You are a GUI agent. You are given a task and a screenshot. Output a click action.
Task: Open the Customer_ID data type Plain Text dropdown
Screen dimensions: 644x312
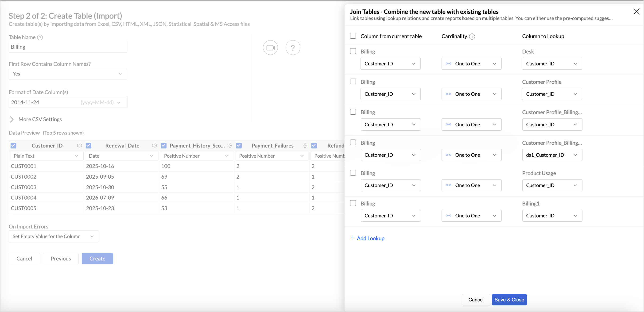click(x=46, y=156)
